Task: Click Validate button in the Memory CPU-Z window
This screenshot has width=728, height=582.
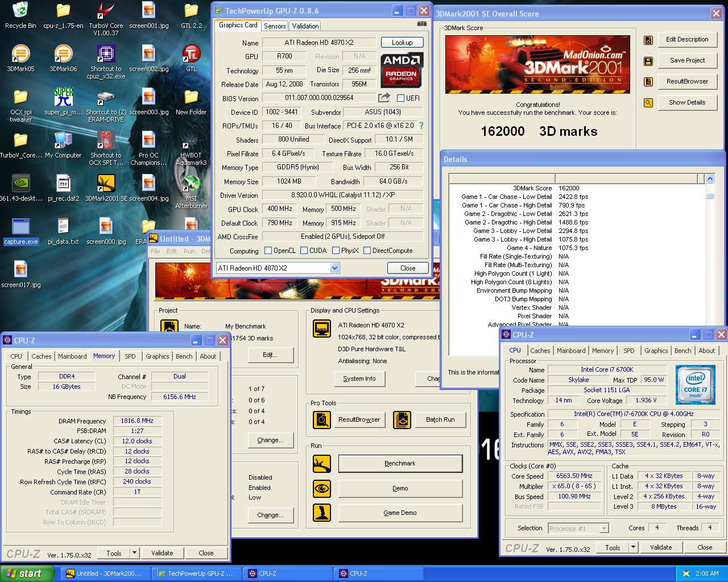Action: tap(162, 553)
